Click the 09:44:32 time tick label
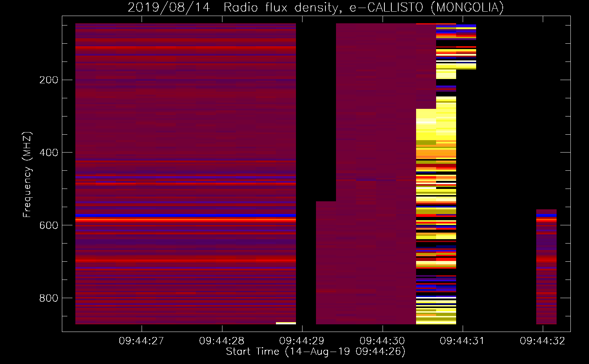The image size is (589, 364). coord(542,341)
